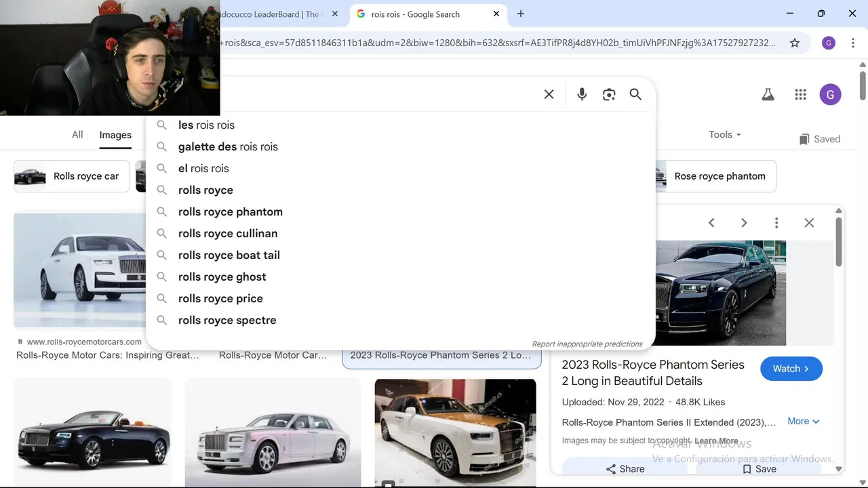Open Search Labs flask icon
Screen dimensions: 868x488
click(768, 95)
